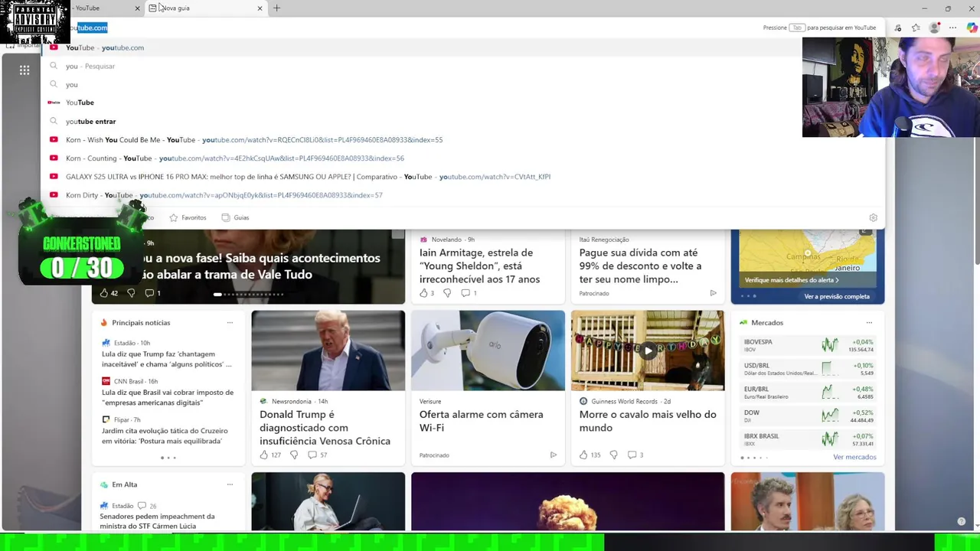Dislike the Vale Tudo story
The width and height of the screenshot is (980, 551).
point(131,293)
